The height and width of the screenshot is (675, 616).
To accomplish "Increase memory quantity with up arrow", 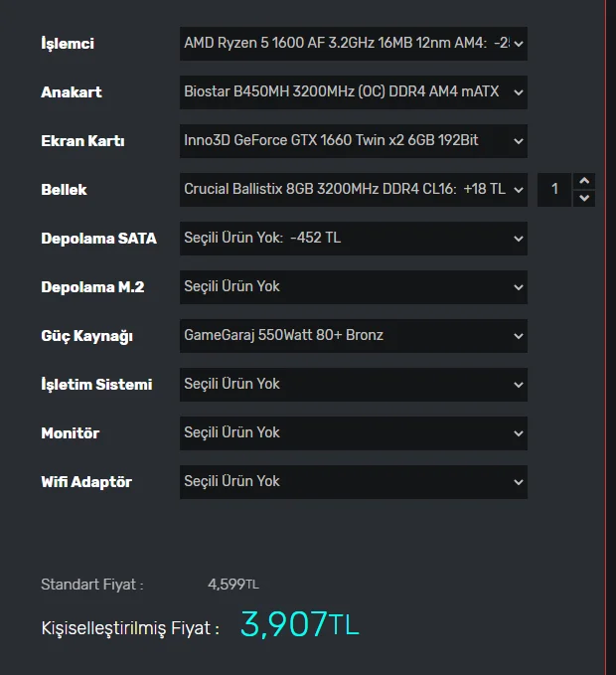I will 584,181.
